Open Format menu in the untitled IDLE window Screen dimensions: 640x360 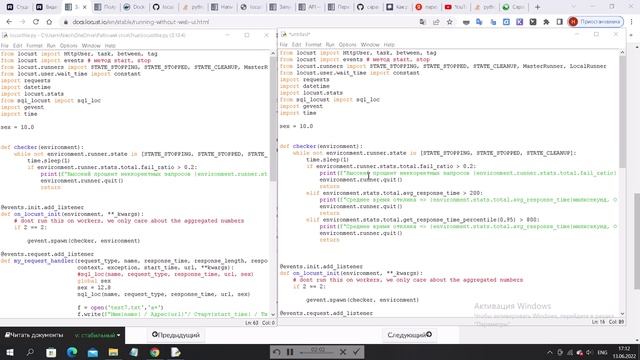(313, 44)
